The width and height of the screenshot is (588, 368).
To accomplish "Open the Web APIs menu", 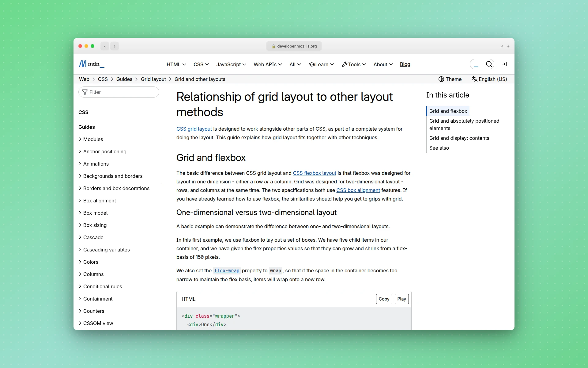I will point(268,64).
